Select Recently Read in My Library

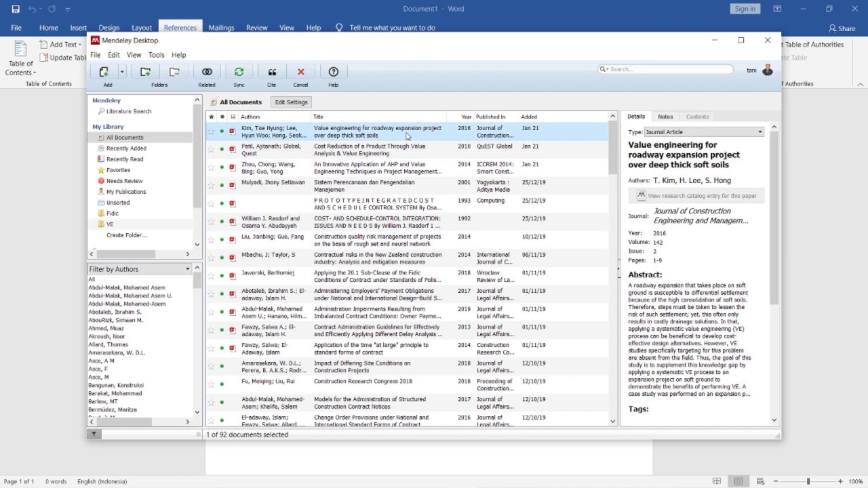click(124, 159)
